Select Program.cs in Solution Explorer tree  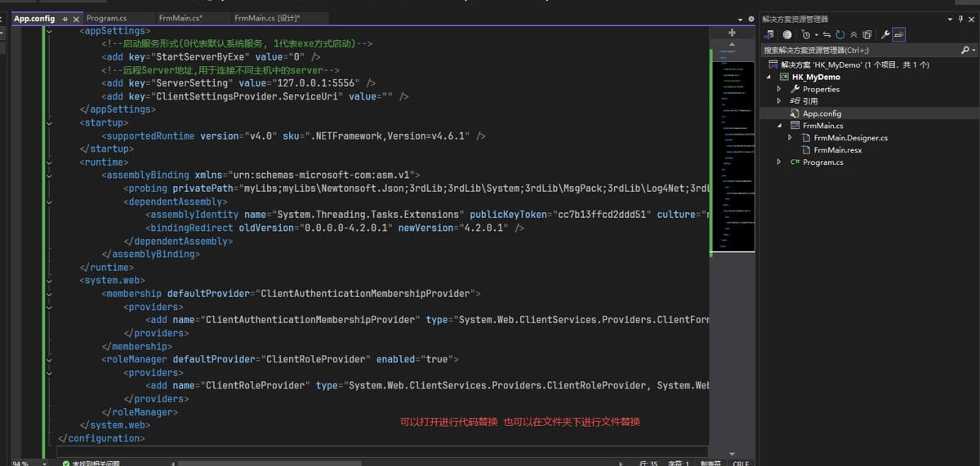822,162
